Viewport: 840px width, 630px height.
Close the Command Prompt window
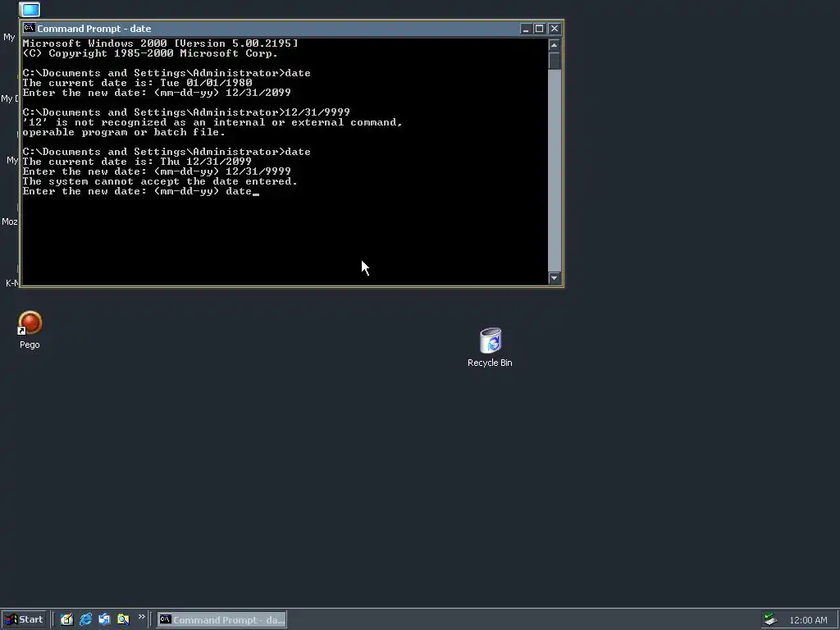[x=555, y=29]
